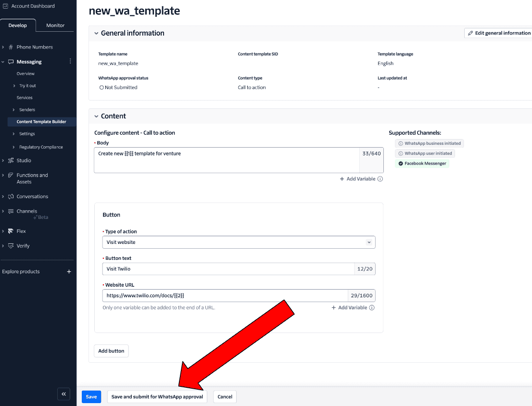The image size is (532, 406).
Task: Open the Conversations icon in sidebar
Action: [11, 196]
